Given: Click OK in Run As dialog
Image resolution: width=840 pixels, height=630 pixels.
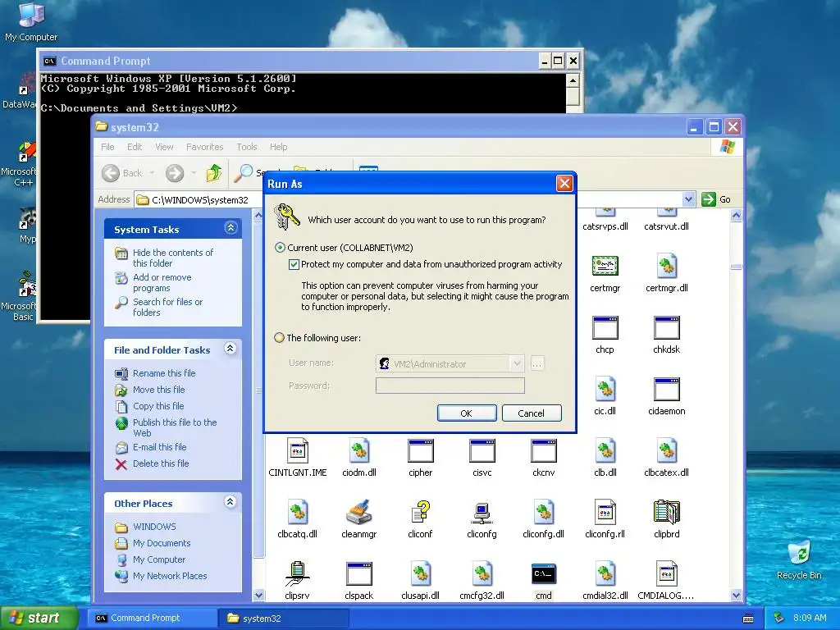Looking at the screenshot, I should click(467, 413).
